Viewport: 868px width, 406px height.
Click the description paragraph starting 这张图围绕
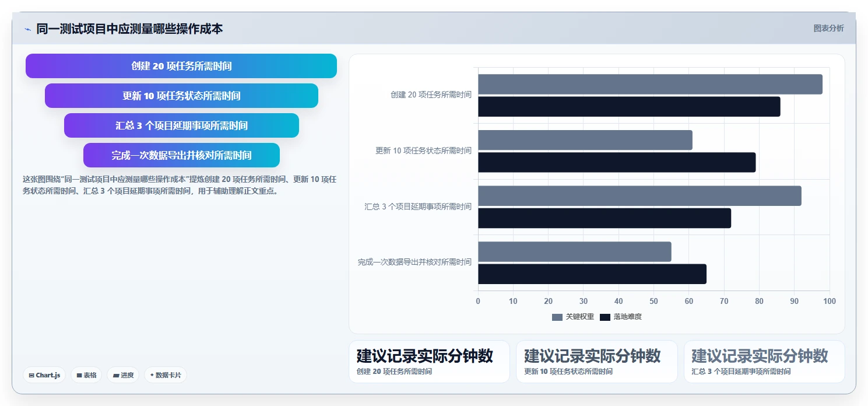click(180, 185)
